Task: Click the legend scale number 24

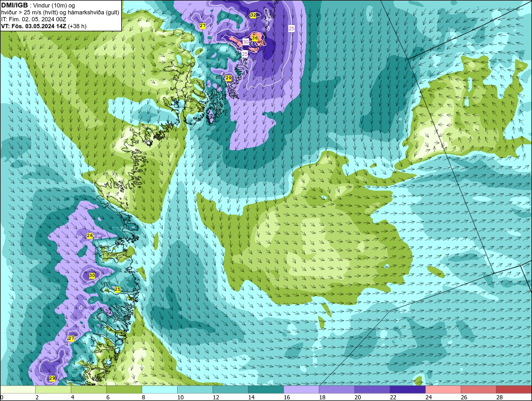Action: [428, 397]
